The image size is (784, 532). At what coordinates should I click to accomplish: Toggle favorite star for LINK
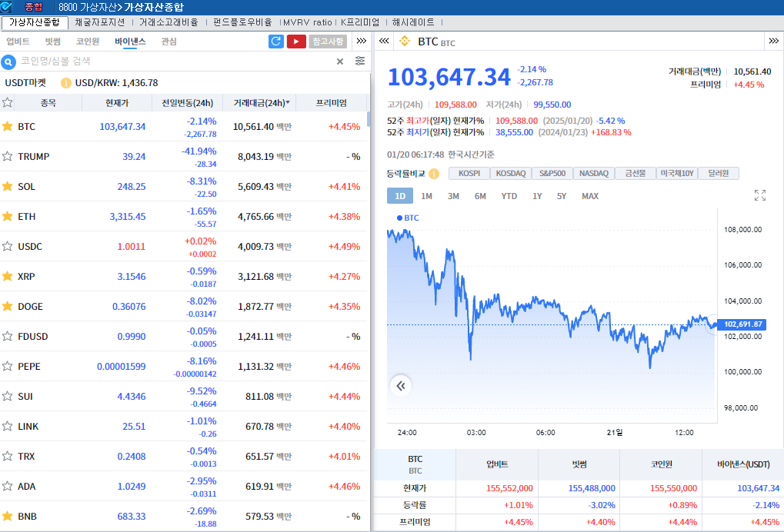(8, 426)
